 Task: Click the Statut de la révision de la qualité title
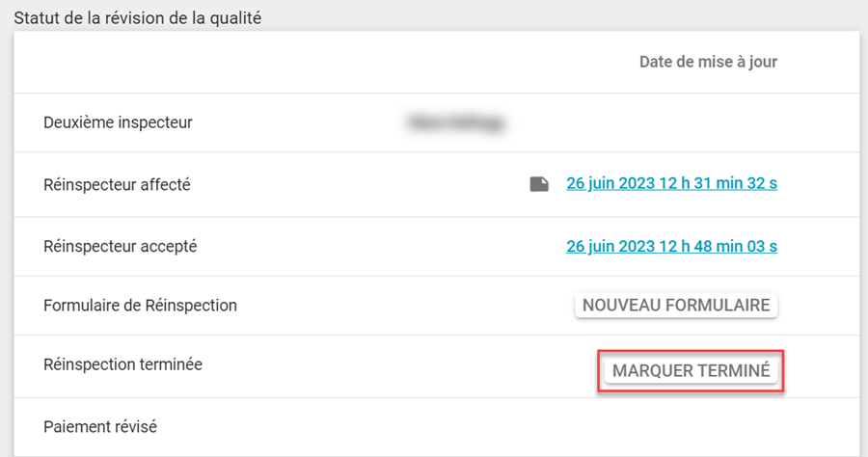(x=137, y=16)
